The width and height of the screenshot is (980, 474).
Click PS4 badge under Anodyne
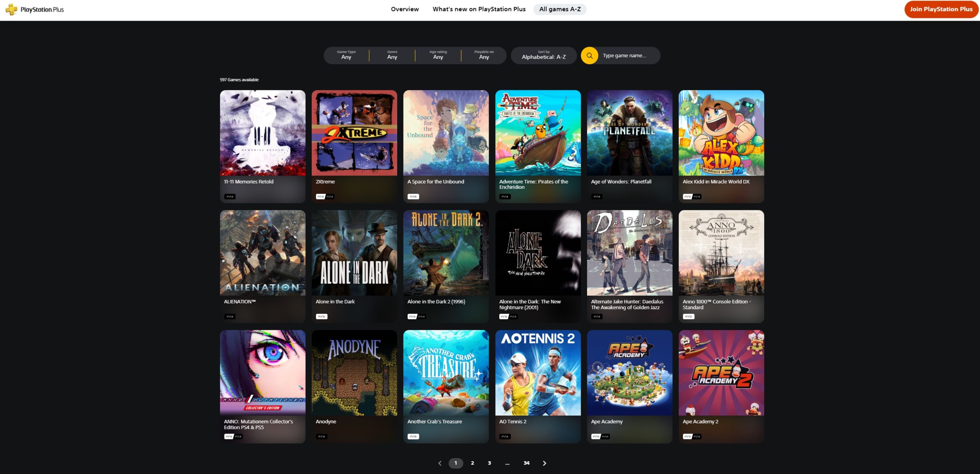point(322,436)
